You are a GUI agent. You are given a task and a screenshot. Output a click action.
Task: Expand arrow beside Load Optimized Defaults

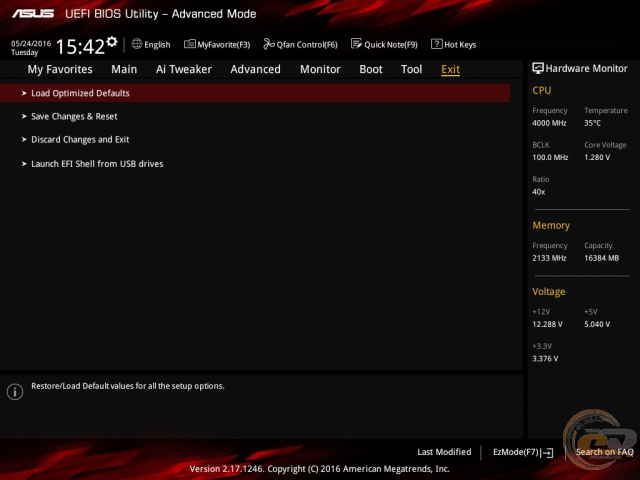pyautogui.click(x=24, y=93)
